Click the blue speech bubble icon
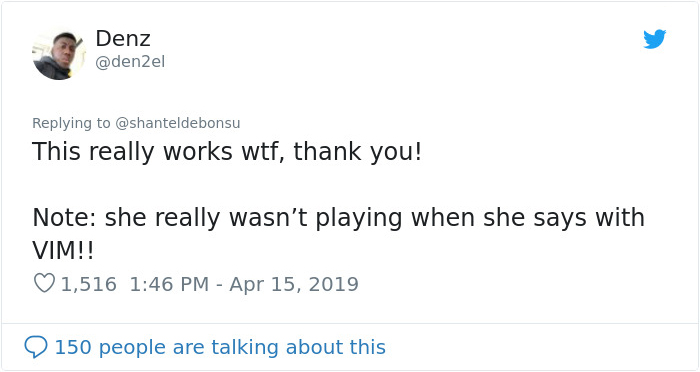This screenshot has height=372, width=700. [36, 347]
